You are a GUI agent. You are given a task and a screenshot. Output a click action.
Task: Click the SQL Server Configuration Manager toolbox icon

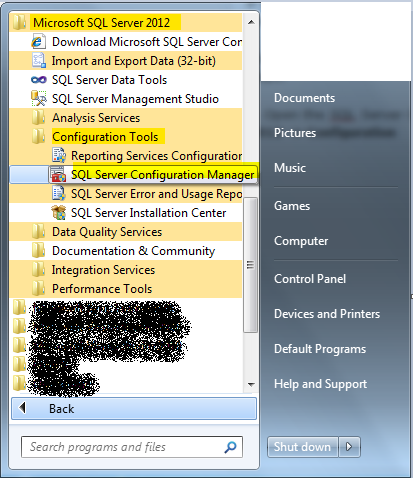point(58,175)
